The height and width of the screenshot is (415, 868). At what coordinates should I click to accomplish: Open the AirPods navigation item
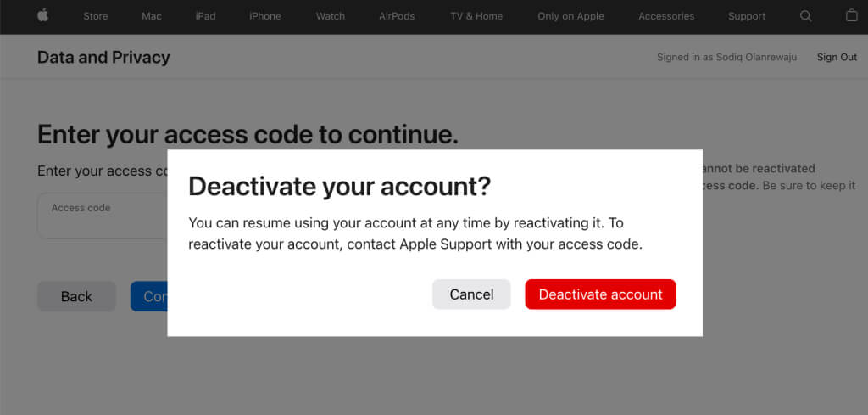397,16
